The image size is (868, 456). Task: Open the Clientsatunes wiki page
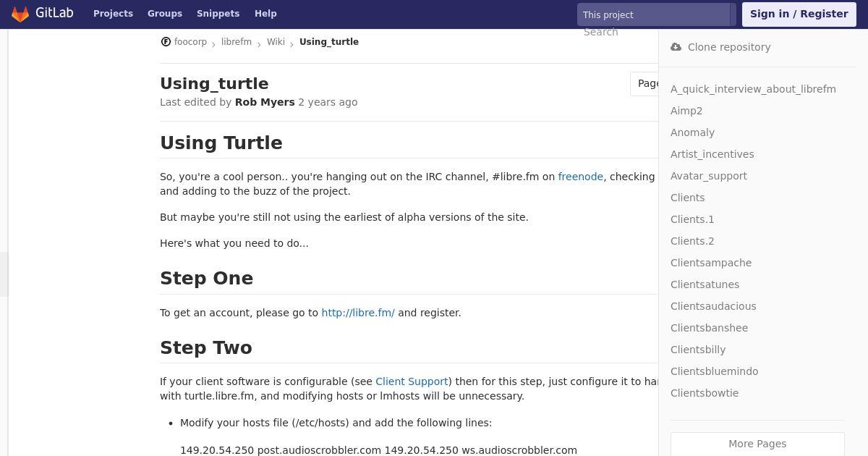click(x=705, y=284)
